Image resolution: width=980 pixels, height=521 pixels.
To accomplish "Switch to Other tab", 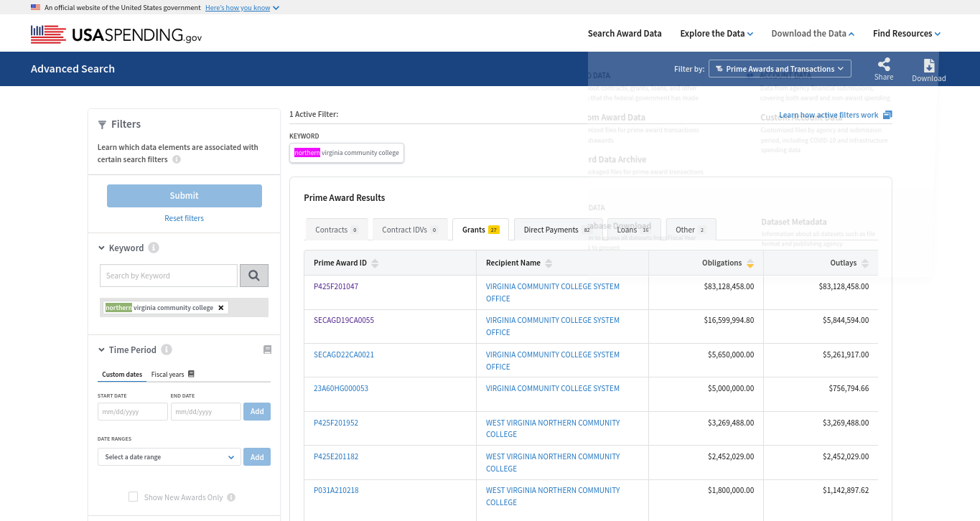I will [x=691, y=230].
